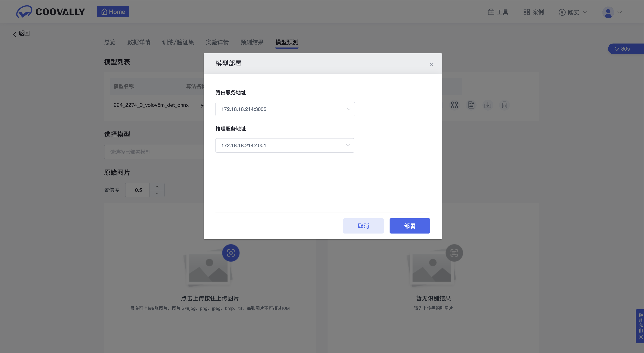Increase confidence with the up stepper arrow

tap(157, 187)
